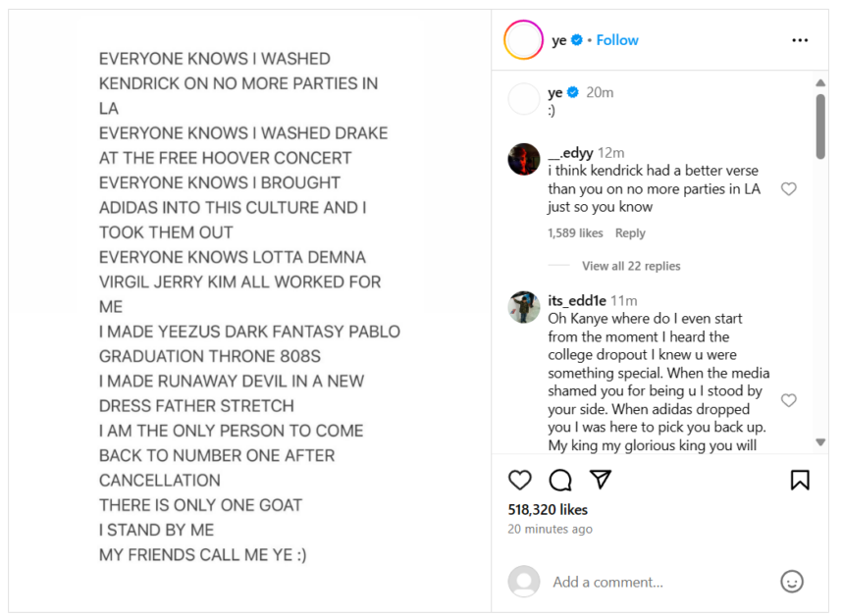The height and width of the screenshot is (616, 842).
Task: Click the verified badge beside ye header
Action: pyautogui.click(x=577, y=39)
